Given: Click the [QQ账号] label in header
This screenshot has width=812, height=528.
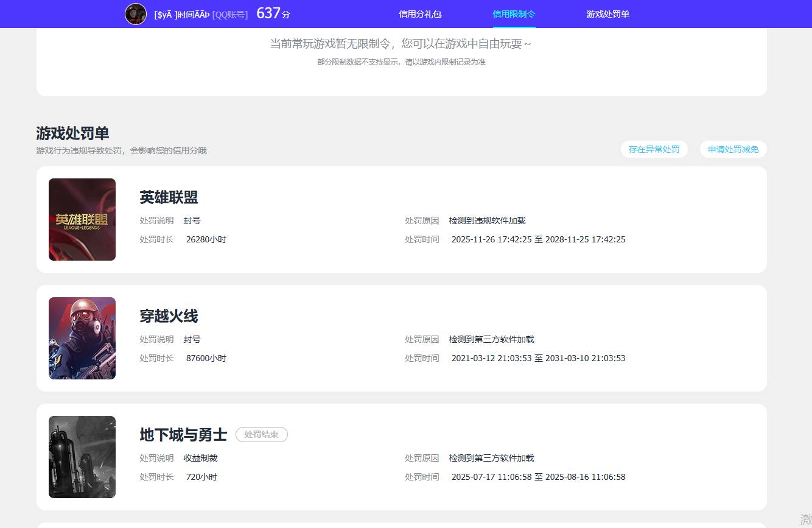Looking at the screenshot, I should click(x=230, y=15).
